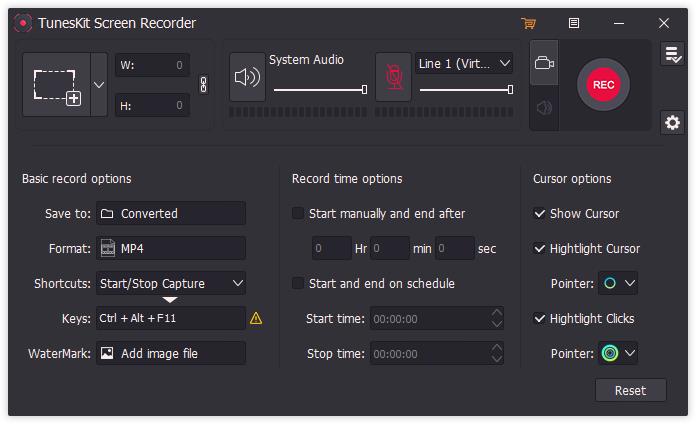Open the settings gear icon
Screen dimensions: 696x424
(x=672, y=122)
